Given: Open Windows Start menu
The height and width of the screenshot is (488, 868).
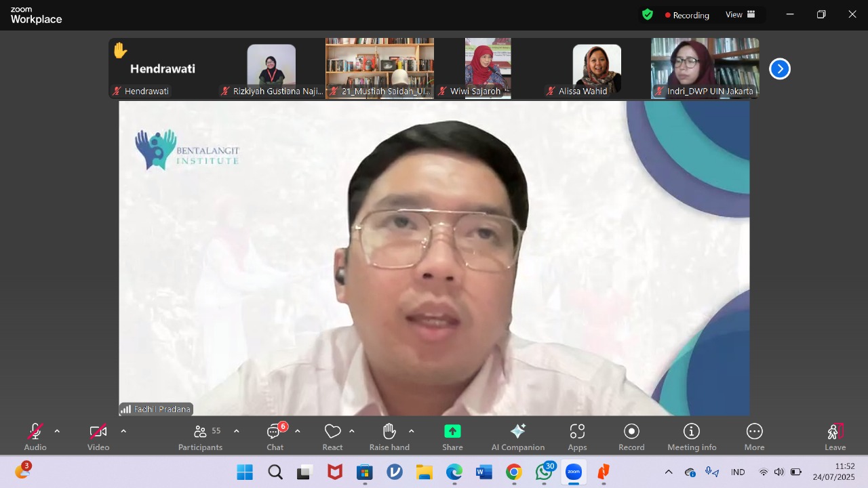Looking at the screenshot, I should [245, 472].
